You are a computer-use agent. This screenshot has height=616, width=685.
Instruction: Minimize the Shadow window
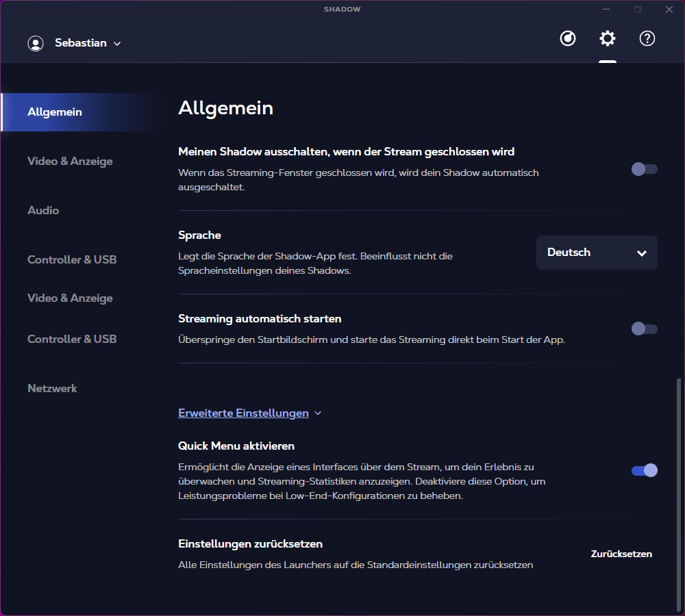pyautogui.click(x=606, y=9)
